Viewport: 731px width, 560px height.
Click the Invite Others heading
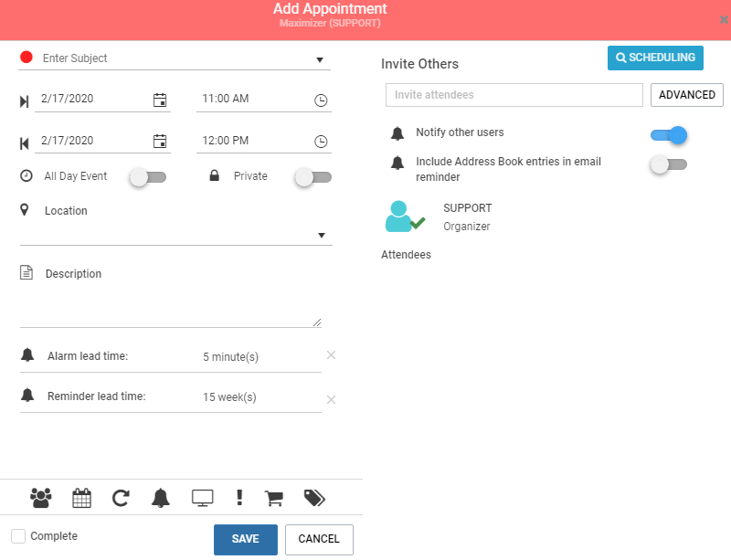coord(419,64)
